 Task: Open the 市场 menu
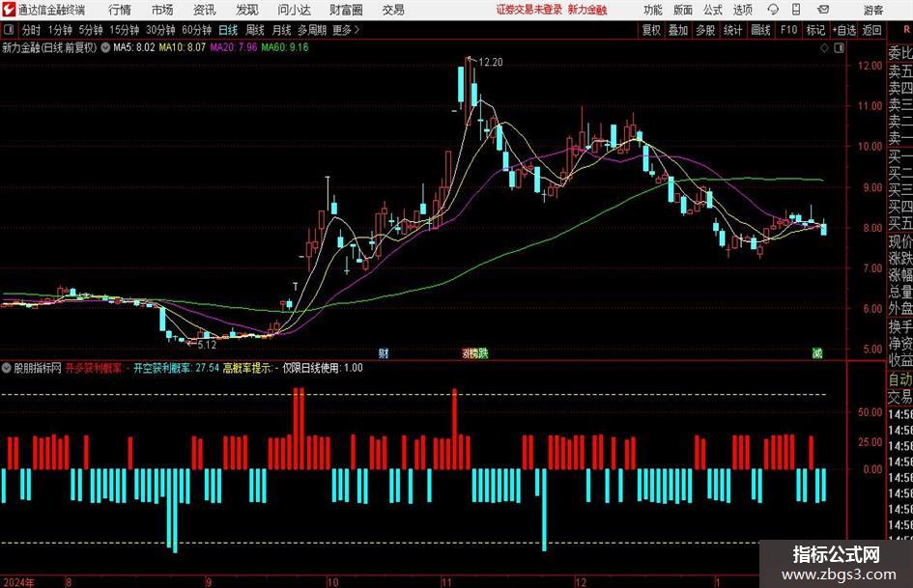point(162,10)
